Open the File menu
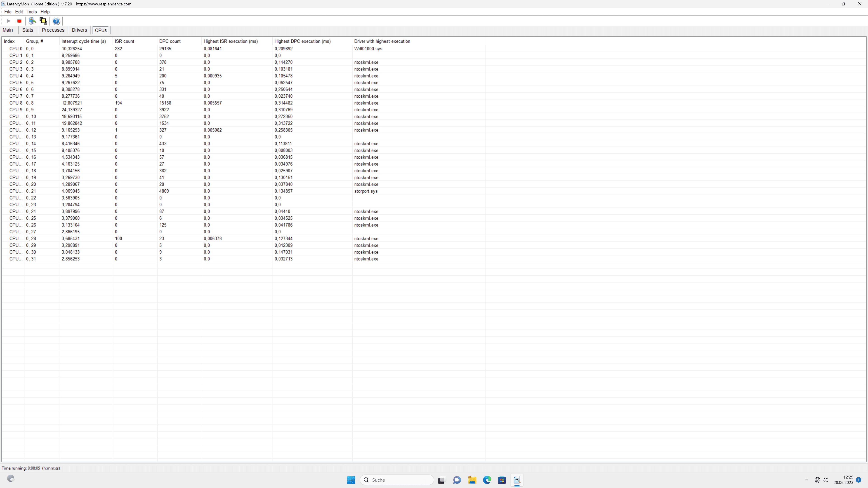This screenshot has width=868, height=488. click(x=7, y=12)
